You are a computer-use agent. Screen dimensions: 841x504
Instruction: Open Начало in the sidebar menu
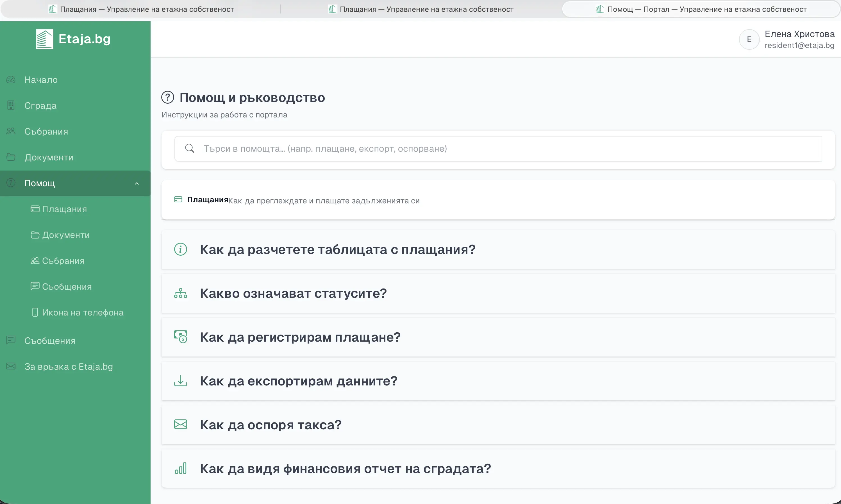[75, 80]
